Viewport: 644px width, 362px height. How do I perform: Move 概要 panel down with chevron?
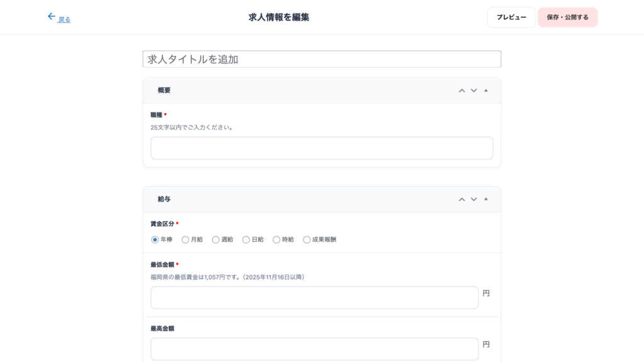pyautogui.click(x=474, y=90)
